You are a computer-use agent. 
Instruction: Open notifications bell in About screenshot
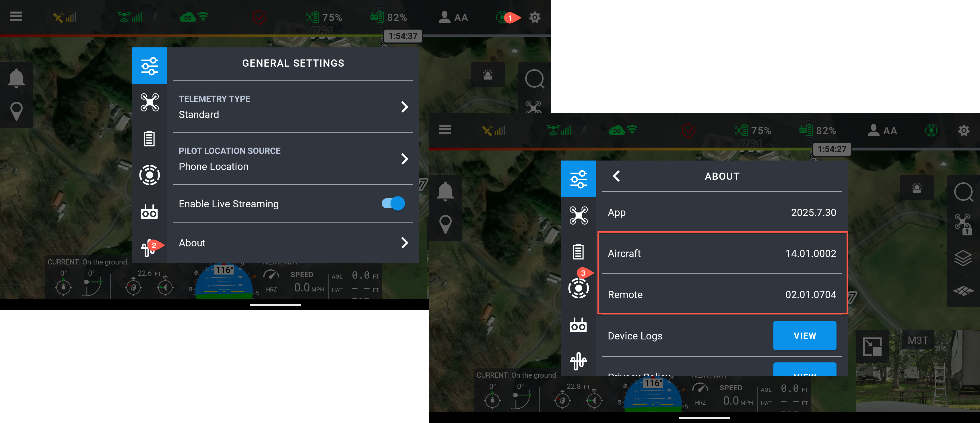(445, 191)
